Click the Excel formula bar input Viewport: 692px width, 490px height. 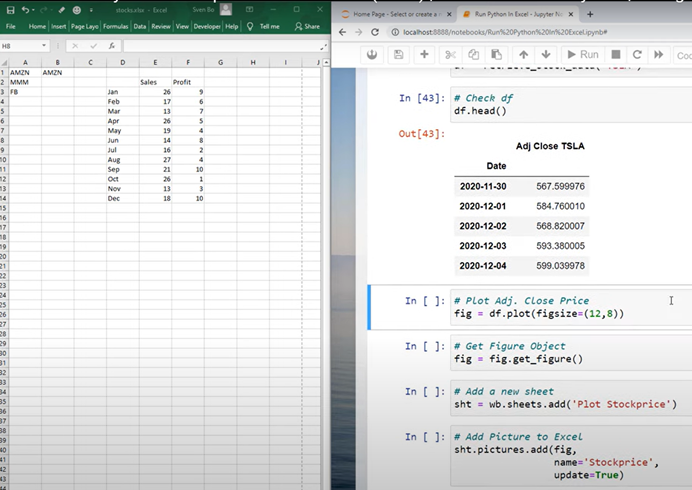[215, 46]
